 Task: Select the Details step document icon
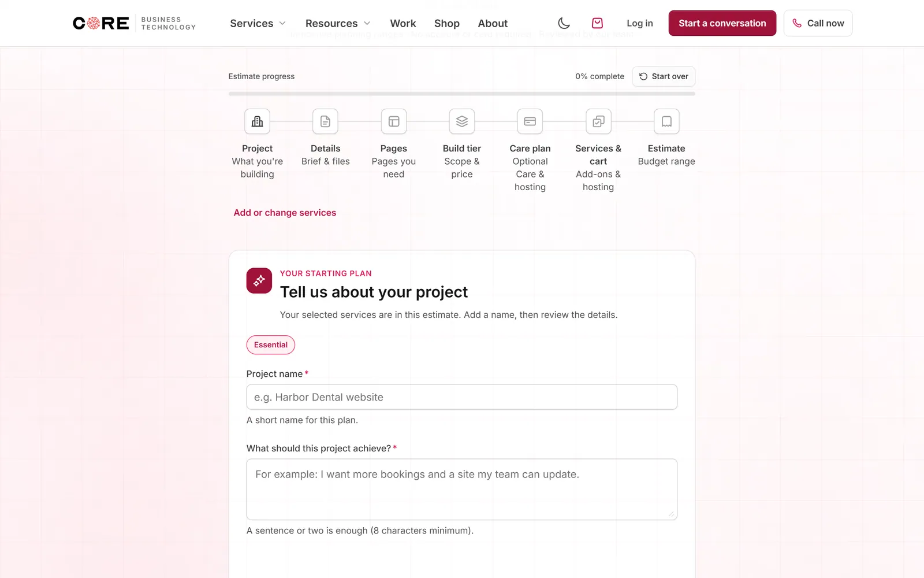click(x=326, y=121)
